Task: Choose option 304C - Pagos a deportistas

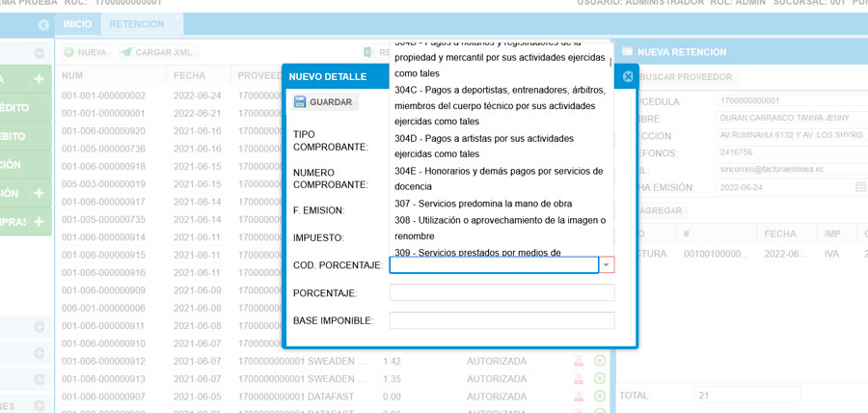Action: pos(501,105)
